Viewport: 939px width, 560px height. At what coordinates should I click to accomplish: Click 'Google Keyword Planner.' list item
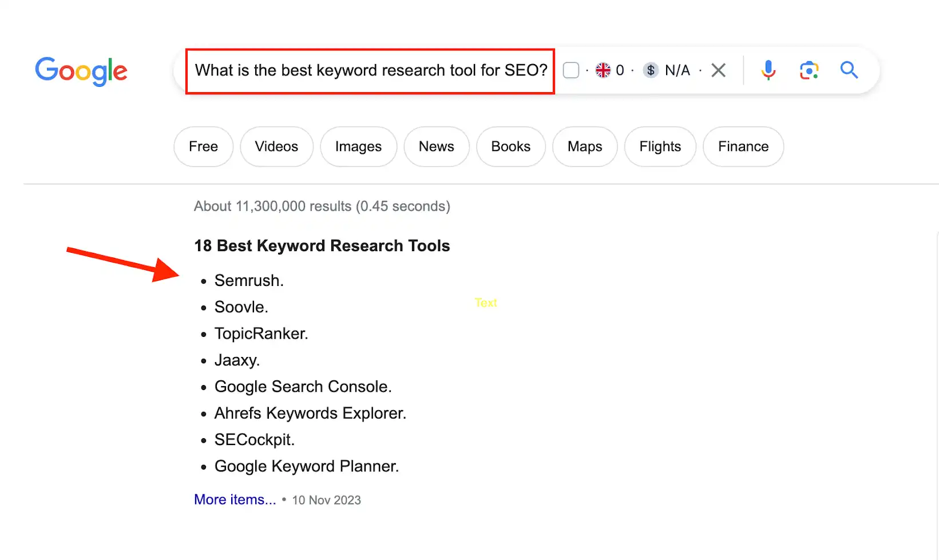[307, 466]
